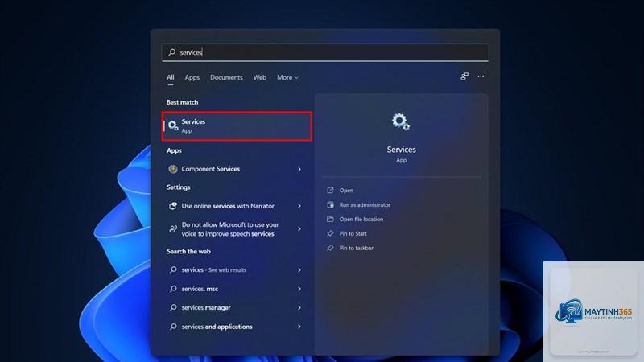Expand chevron for the speech services setting

click(x=299, y=229)
